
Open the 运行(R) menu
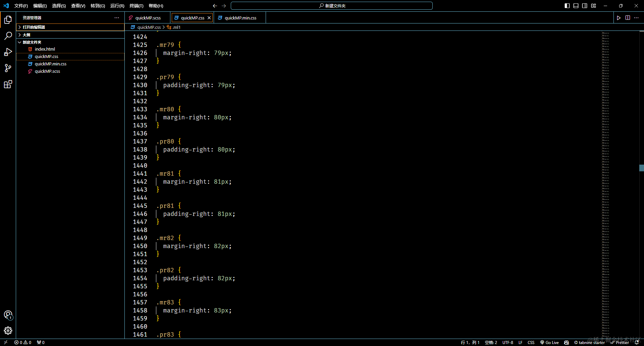(x=117, y=6)
